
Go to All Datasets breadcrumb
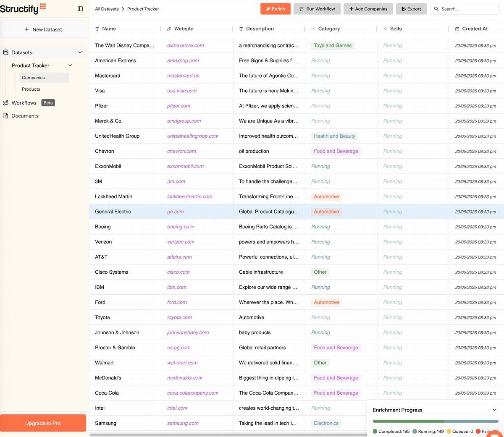[x=107, y=9]
